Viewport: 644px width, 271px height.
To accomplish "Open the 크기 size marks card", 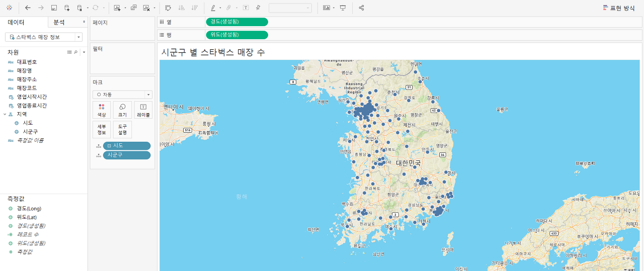I will [x=122, y=110].
